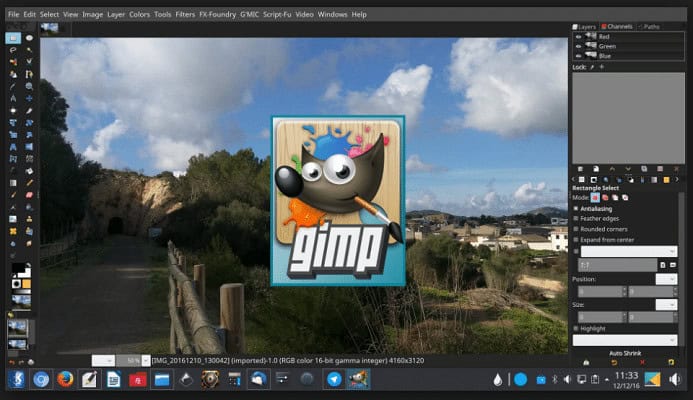Open the G'MIC menu

(249, 14)
